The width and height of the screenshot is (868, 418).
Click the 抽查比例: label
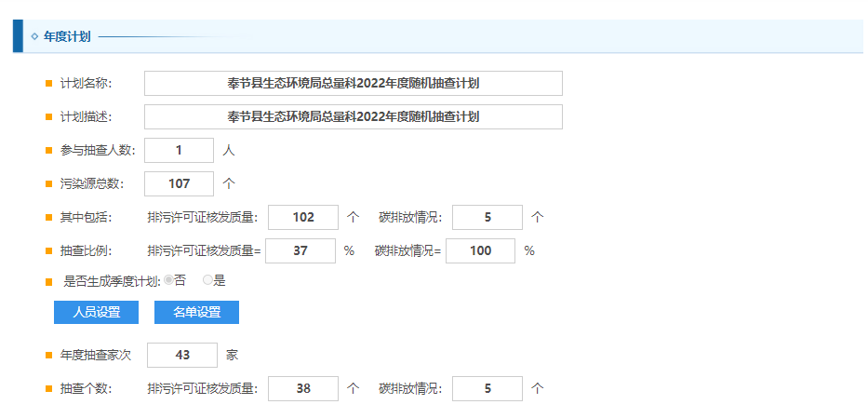tap(87, 251)
